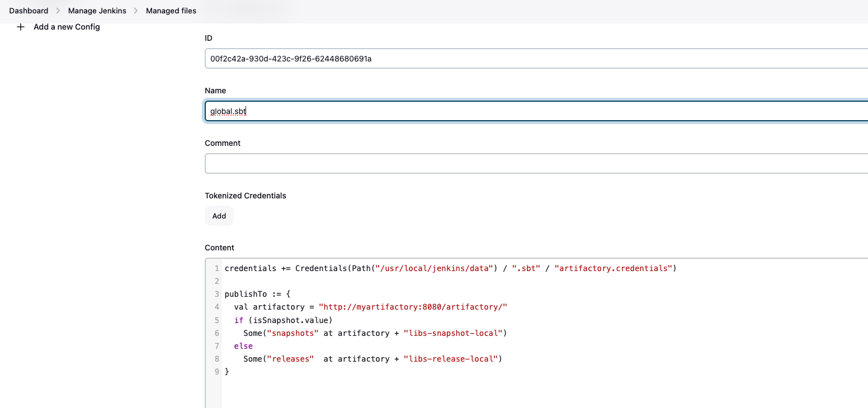Click the "libs-snapshot-local" string
The width and height of the screenshot is (868, 408).
coord(452,333)
